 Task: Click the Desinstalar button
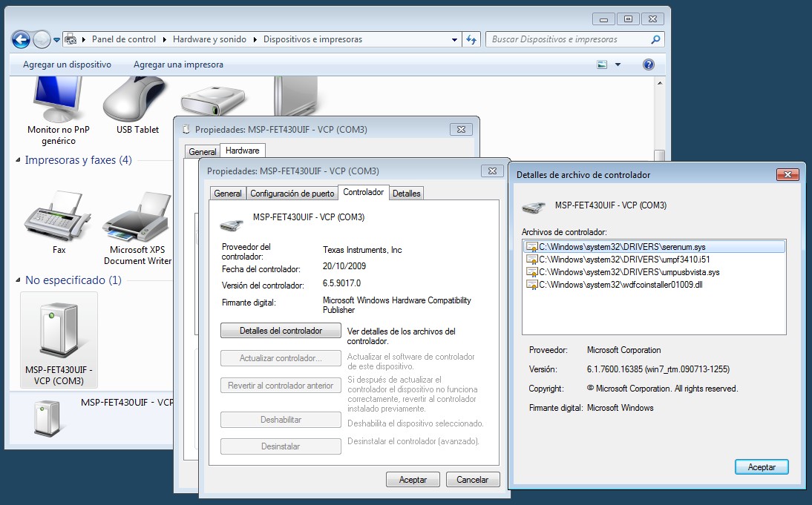(x=281, y=446)
